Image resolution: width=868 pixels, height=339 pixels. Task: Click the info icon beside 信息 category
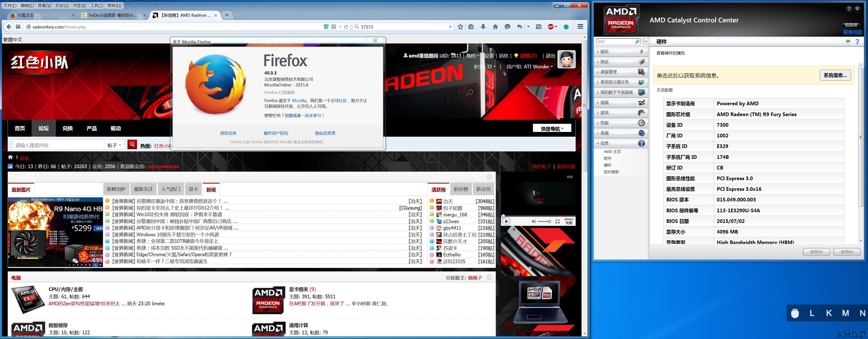point(642,143)
